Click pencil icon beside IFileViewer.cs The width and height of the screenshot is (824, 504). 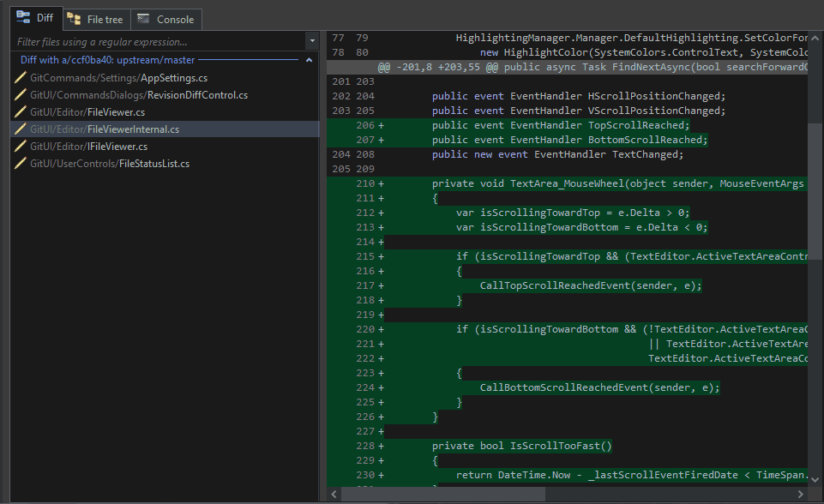(21, 147)
